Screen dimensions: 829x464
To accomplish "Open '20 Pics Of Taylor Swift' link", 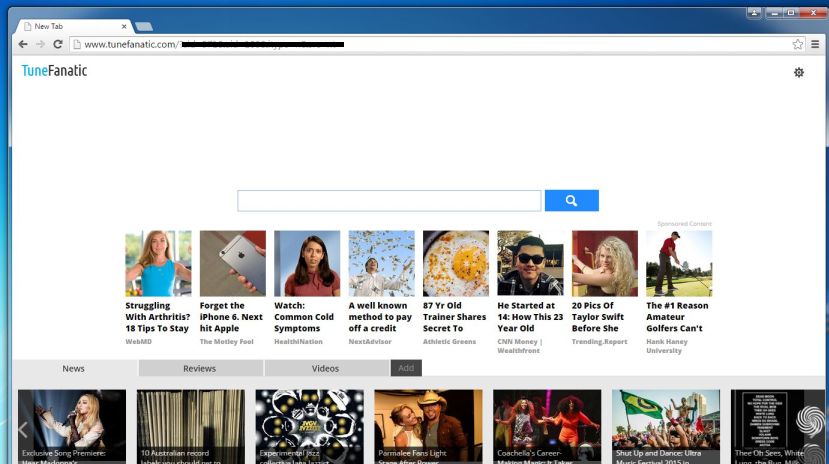I will 598,317.
